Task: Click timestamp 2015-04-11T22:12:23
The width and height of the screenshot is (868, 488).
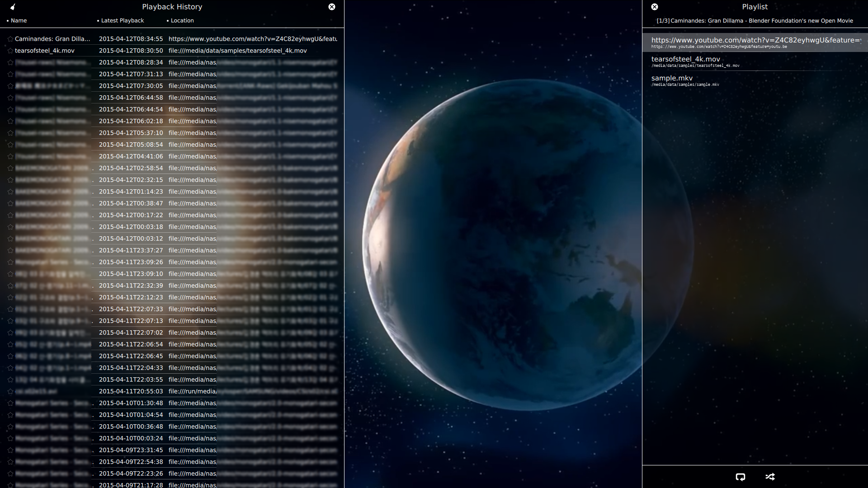Action: click(x=131, y=297)
